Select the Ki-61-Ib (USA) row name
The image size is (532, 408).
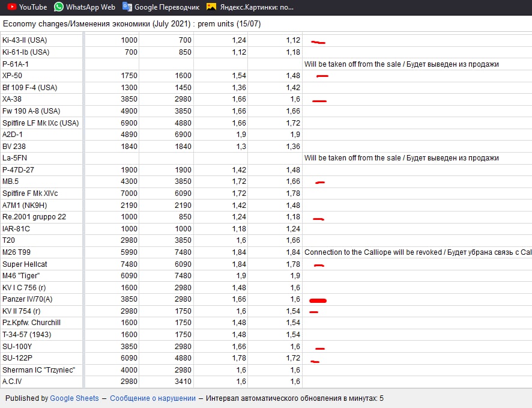(x=26, y=52)
